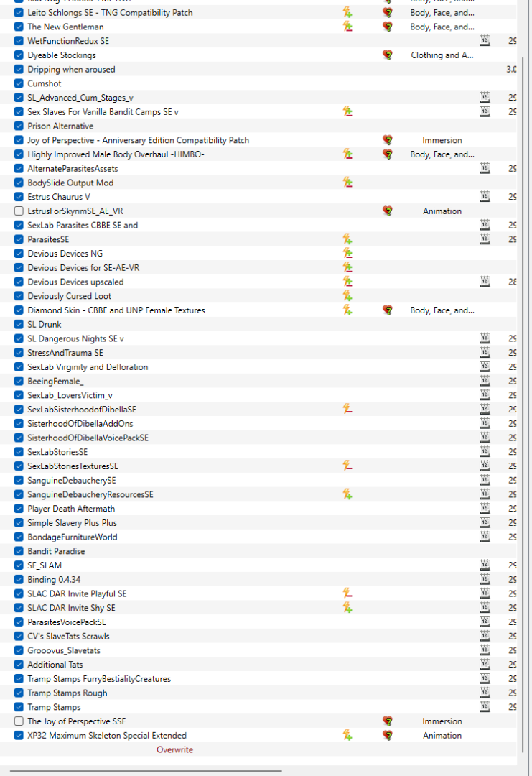Click the calendar icon on the Tramp Stamps Rough row
532x776 pixels.
(x=485, y=693)
